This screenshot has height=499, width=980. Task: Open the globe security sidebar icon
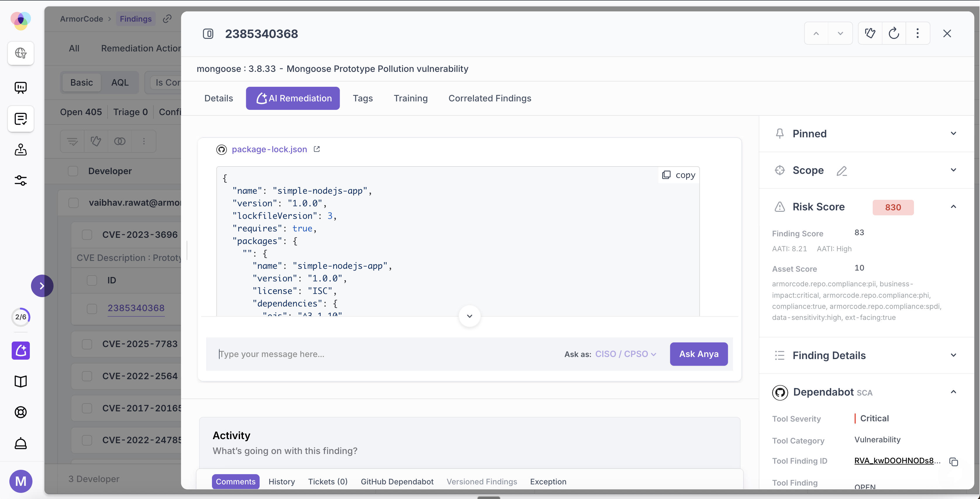[20, 53]
